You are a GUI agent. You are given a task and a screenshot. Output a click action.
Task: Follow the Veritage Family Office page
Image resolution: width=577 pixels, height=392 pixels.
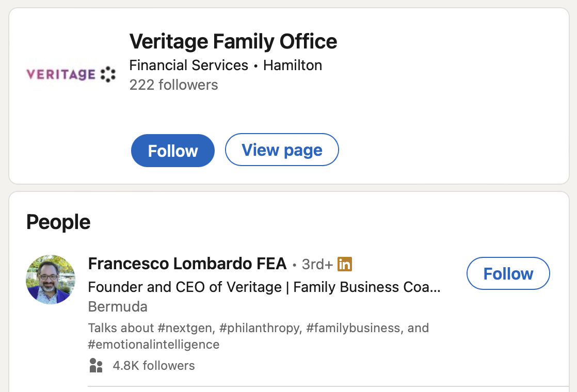click(172, 150)
